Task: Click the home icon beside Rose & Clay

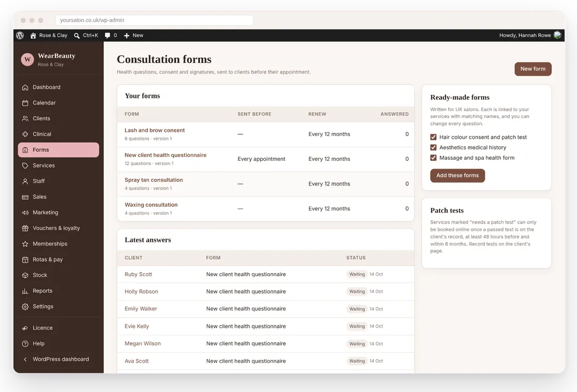Action: click(33, 35)
